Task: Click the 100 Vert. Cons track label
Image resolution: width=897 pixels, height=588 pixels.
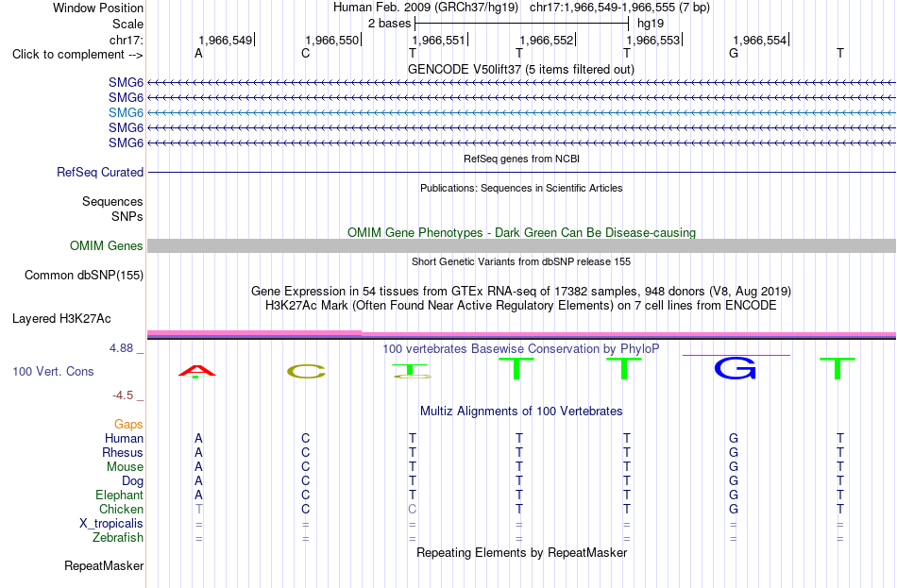Action: pos(53,372)
